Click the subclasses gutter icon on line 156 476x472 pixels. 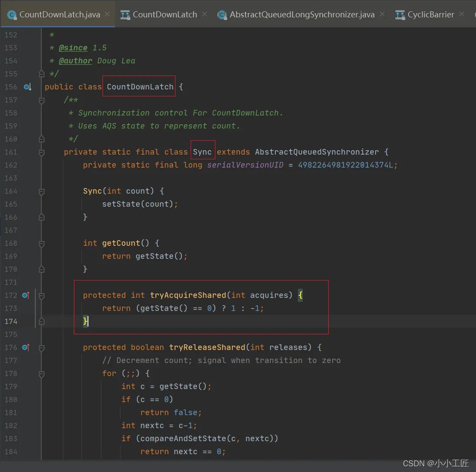[27, 87]
